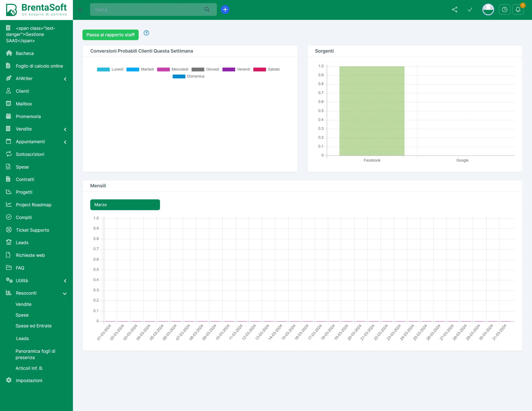Click the Foglio di calcolo online file icon

pos(8,66)
